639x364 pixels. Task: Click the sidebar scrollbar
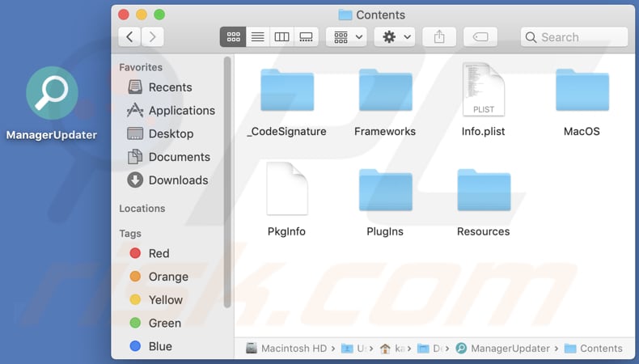[x=227, y=182]
